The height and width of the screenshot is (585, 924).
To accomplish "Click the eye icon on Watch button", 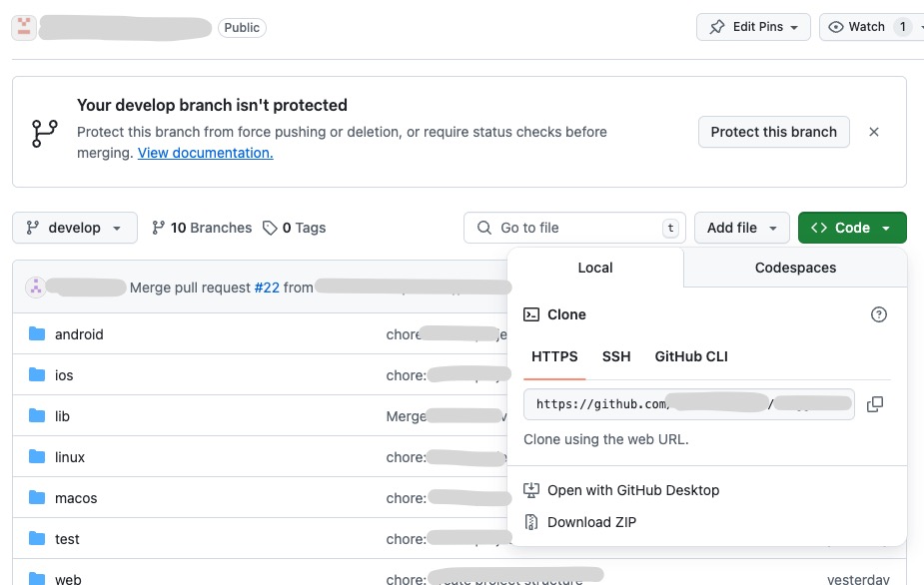I will click(x=836, y=27).
